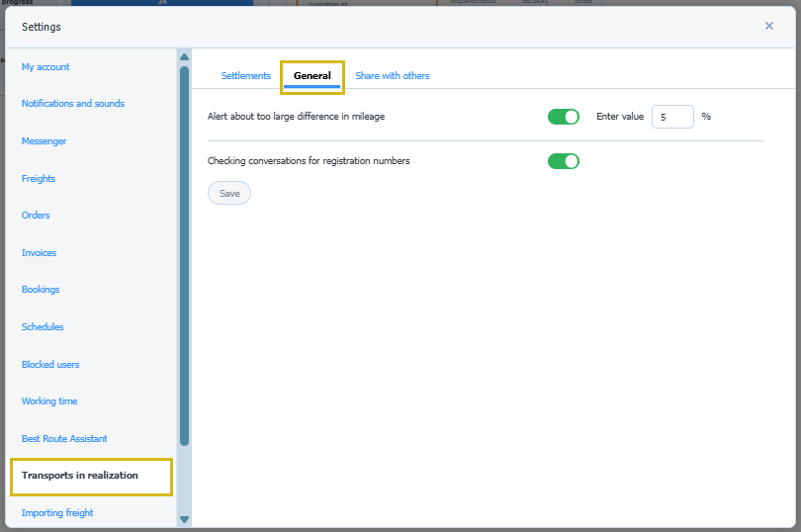The width and height of the screenshot is (801, 532).
Task: Open My account settings
Action: click(45, 67)
